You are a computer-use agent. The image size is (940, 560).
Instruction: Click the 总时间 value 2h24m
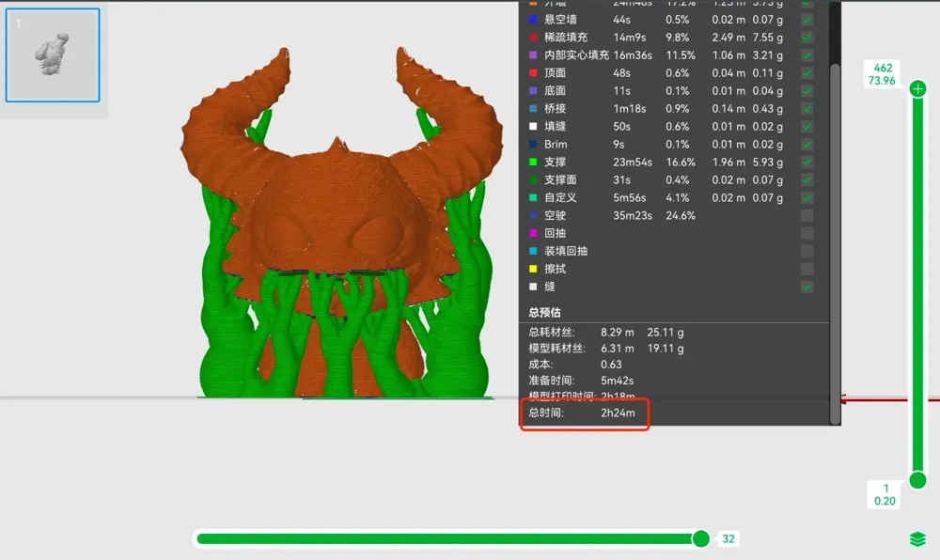tap(618, 412)
